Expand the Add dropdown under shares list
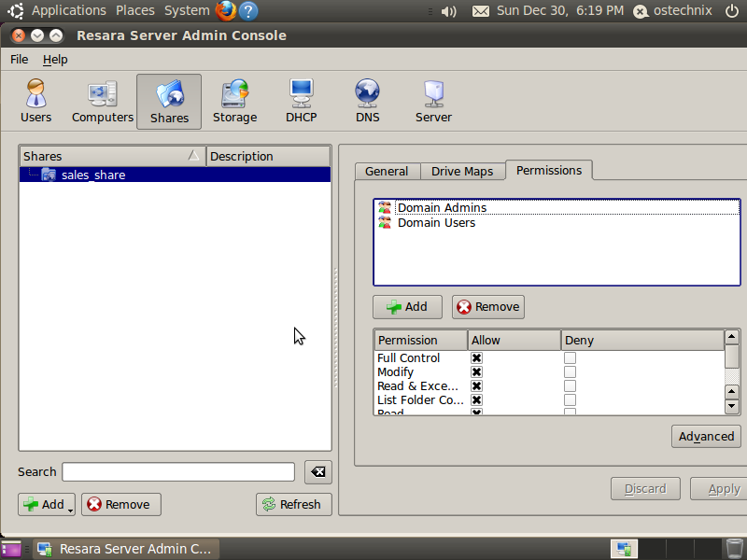Viewport: 747px width, 560px height. (x=71, y=507)
